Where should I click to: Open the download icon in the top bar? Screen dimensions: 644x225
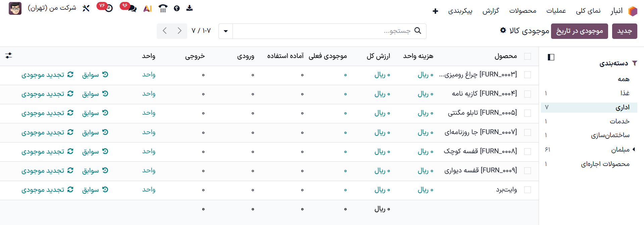(x=190, y=8)
